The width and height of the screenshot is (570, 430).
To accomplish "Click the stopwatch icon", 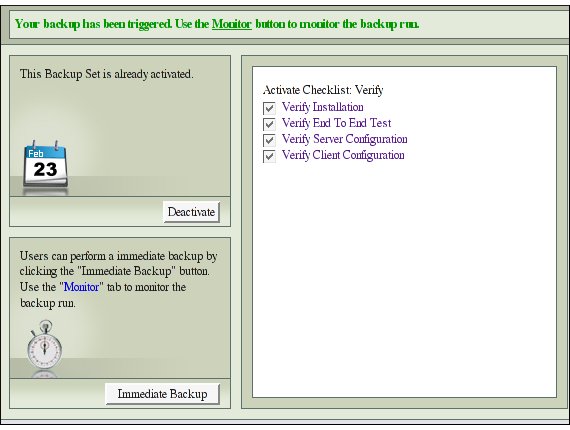I will click(x=44, y=344).
